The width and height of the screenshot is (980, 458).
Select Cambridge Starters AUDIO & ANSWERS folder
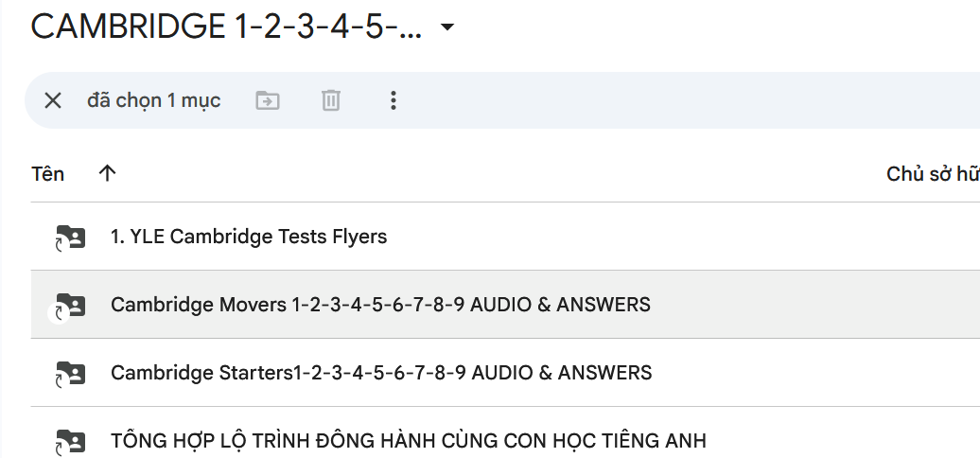coord(381,373)
